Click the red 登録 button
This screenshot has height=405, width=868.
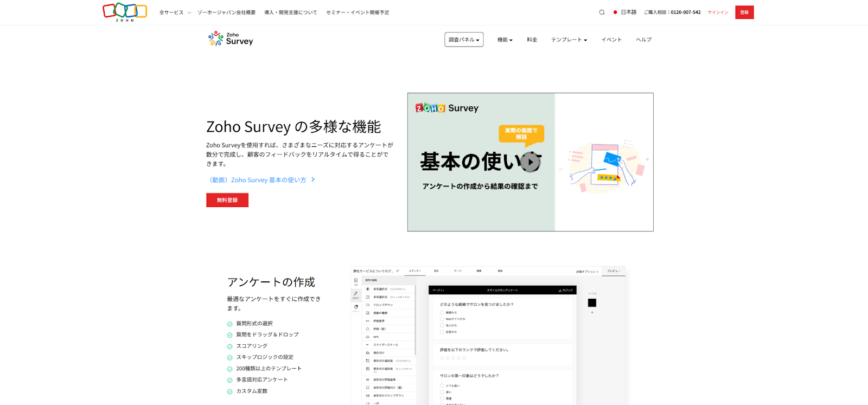(744, 12)
